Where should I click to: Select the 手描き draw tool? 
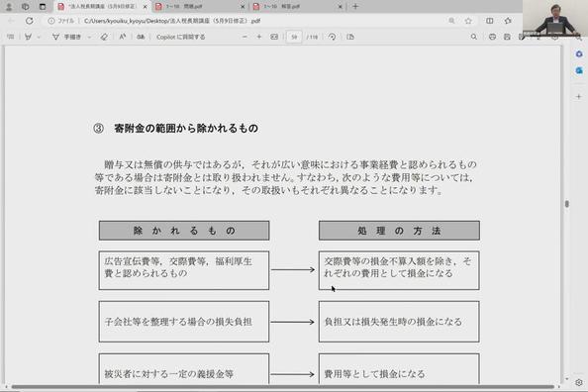click(x=66, y=37)
